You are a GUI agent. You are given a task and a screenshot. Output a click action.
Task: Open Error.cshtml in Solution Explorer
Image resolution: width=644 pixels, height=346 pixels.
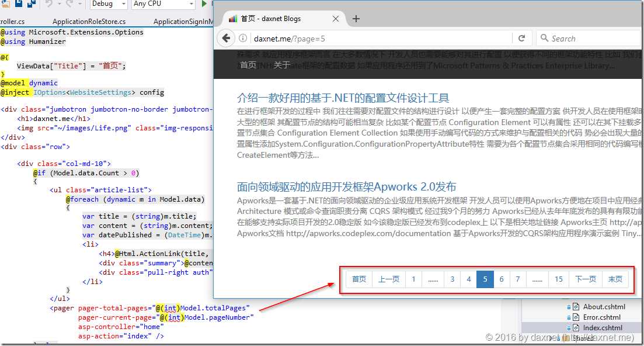click(602, 317)
